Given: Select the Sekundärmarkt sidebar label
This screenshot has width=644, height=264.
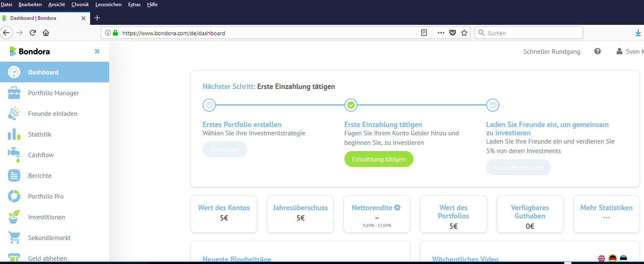Looking at the screenshot, I should (x=49, y=238).
